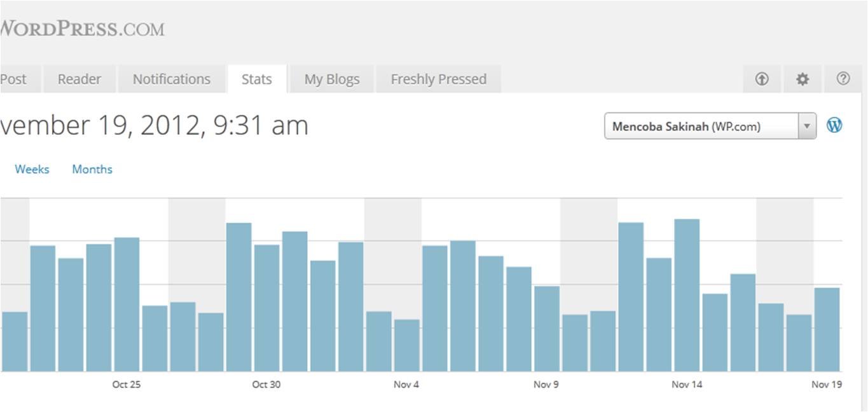Click the bar above Oct 25

coord(127,304)
